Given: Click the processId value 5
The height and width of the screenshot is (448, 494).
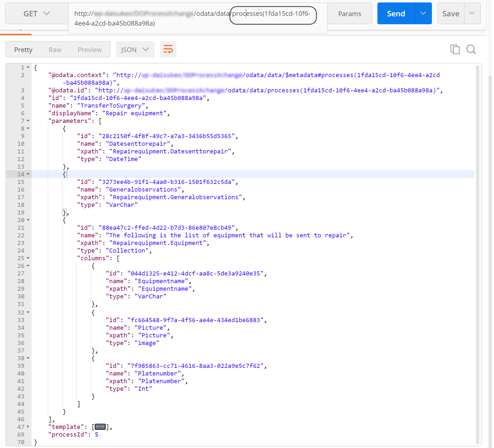Looking at the screenshot, I should tap(97, 435).
